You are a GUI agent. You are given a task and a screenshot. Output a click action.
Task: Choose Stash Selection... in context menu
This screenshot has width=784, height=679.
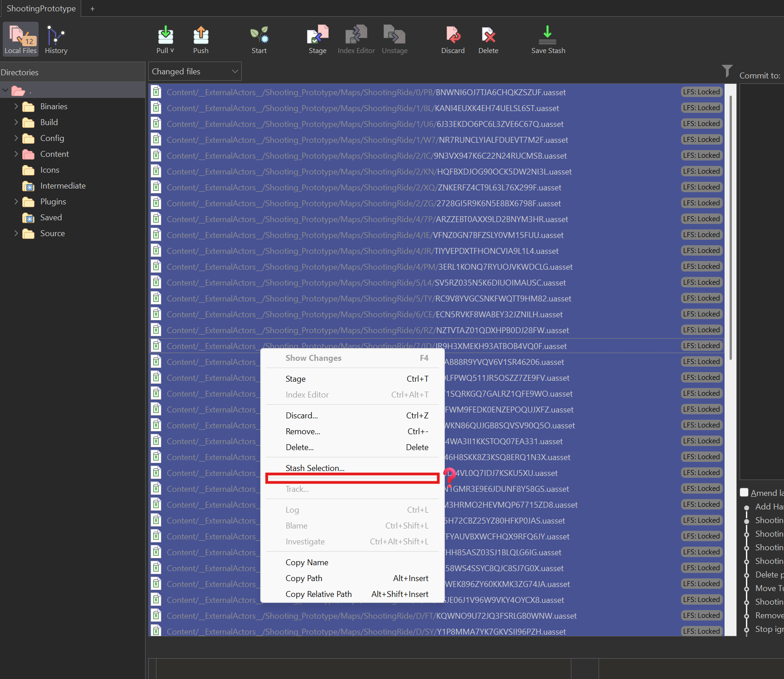[352, 468]
